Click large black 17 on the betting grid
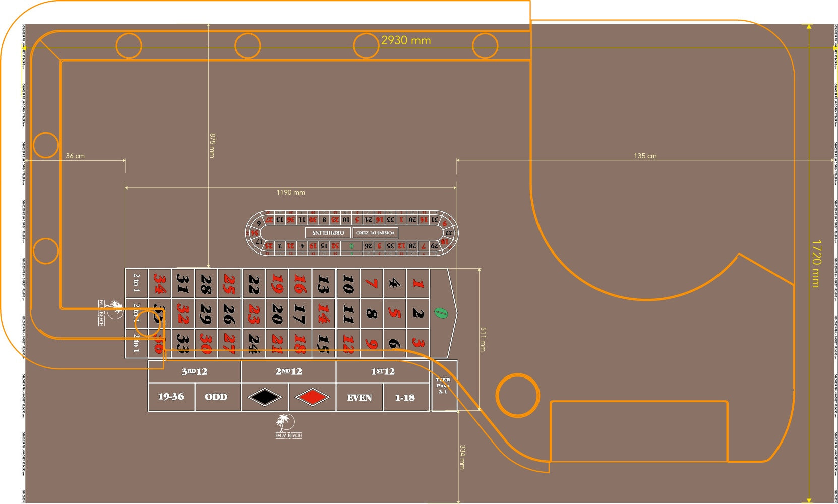 [x=301, y=313]
